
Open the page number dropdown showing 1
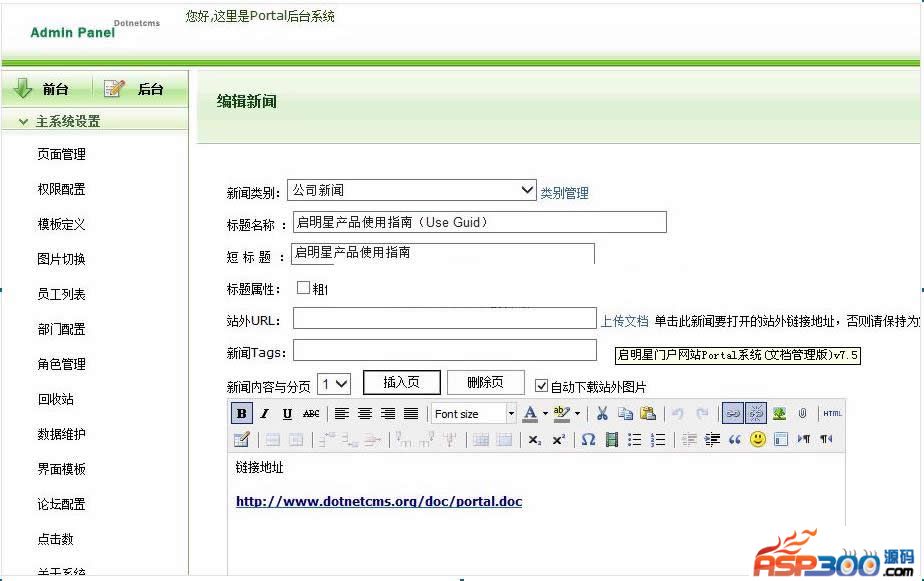[x=334, y=384]
